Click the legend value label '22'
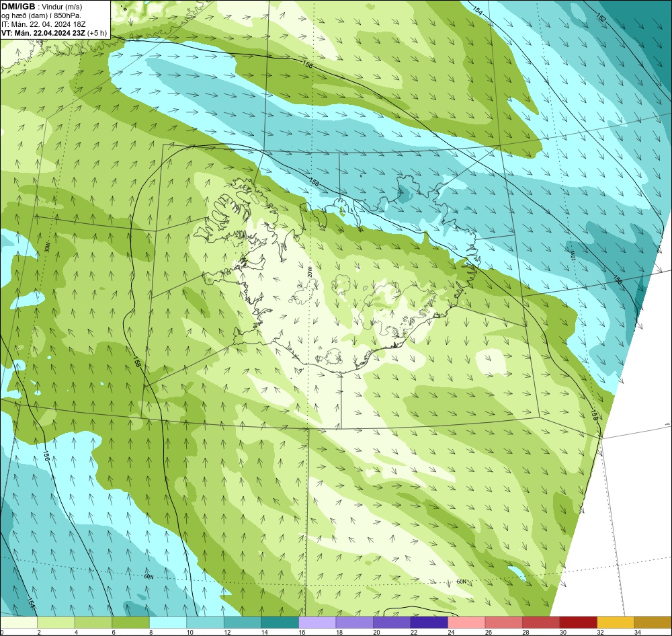Viewport: 672px width, 636px height. (x=413, y=632)
